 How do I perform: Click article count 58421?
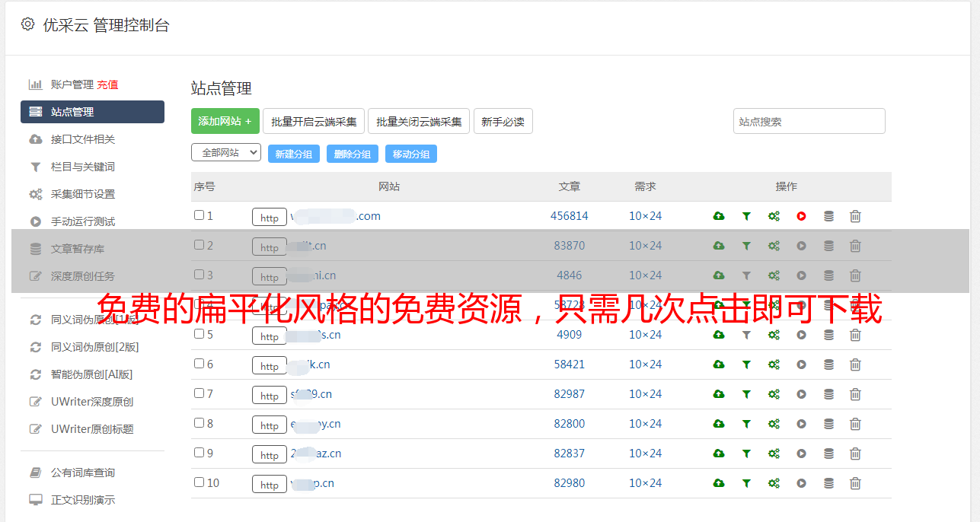tap(570, 364)
